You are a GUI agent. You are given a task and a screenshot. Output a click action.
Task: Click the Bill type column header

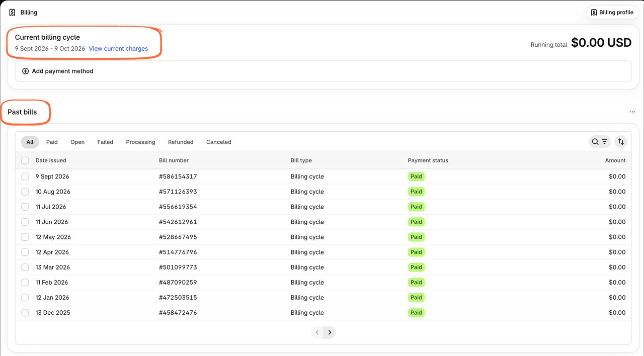301,160
